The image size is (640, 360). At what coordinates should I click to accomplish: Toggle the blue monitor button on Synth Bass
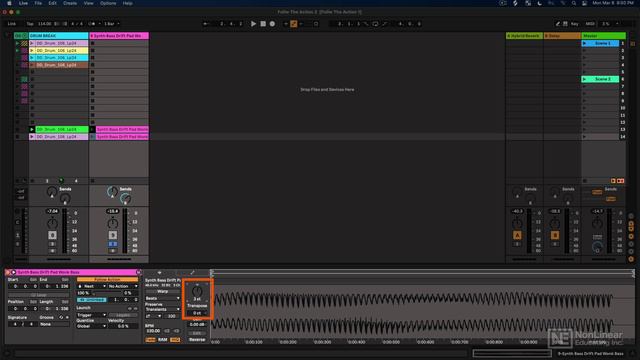(113, 244)
